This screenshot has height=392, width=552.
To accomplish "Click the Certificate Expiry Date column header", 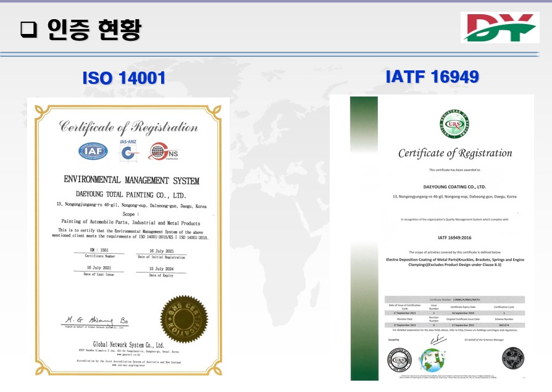I will coord(463,307).
